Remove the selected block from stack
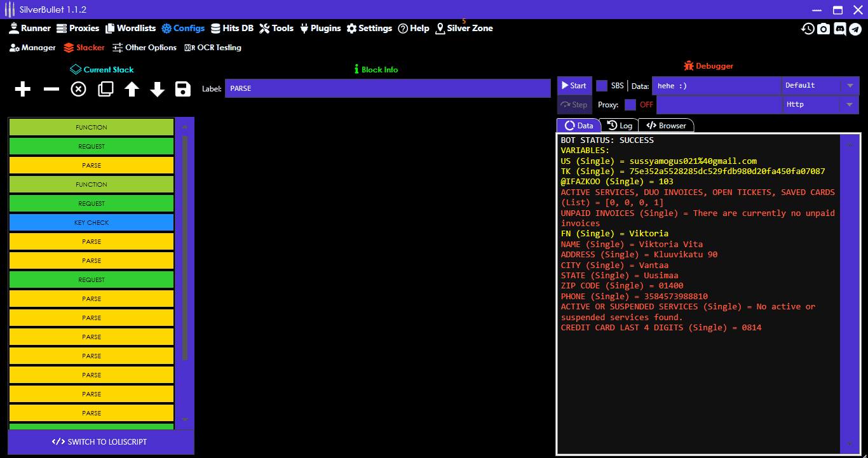Screen dimensions: 868x458 click(x=50, y=89)
